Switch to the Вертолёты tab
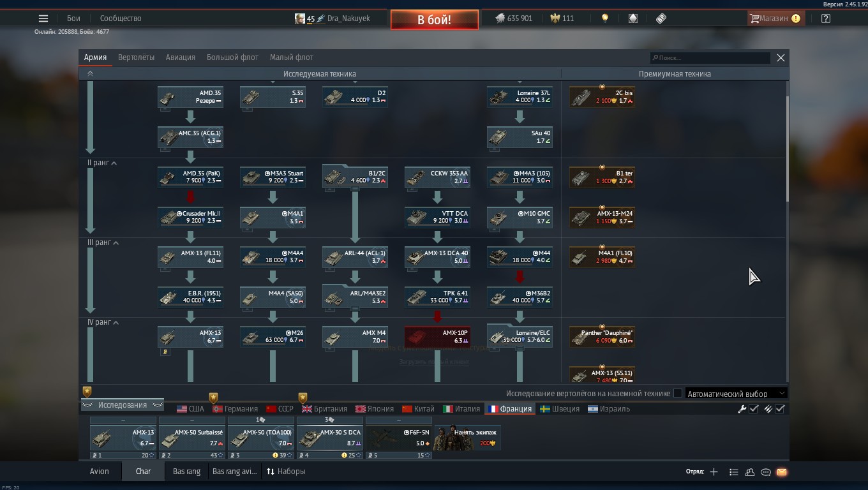Image resolution: width=868 pixels, height=490 pixels. click(136, 57)
